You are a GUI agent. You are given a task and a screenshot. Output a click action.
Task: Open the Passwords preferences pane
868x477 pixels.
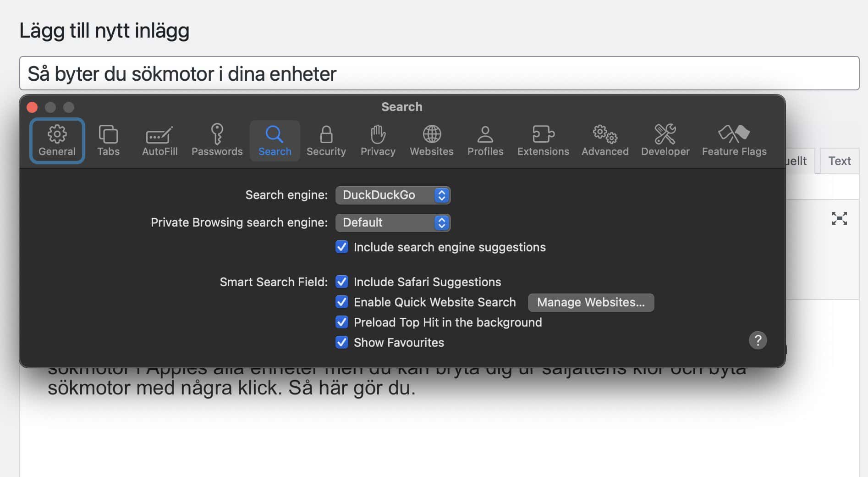tap(217, 141)
